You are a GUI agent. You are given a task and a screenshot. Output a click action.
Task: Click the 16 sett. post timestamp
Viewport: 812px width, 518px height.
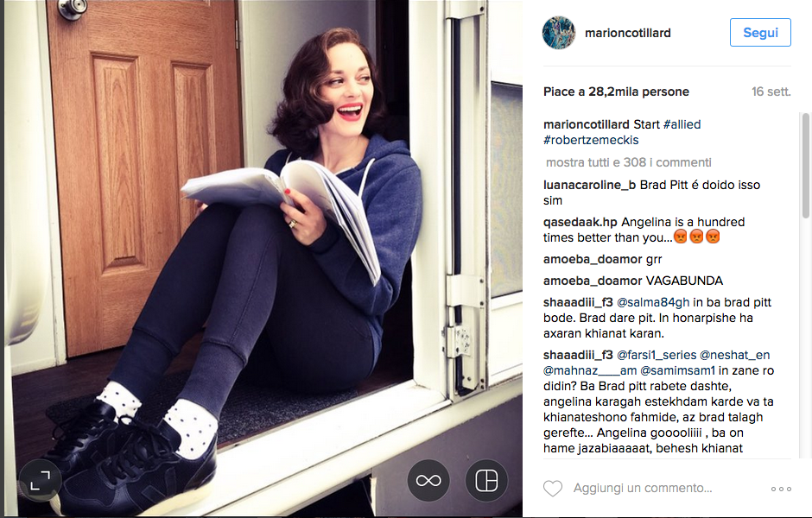click(x=771, y=92)
